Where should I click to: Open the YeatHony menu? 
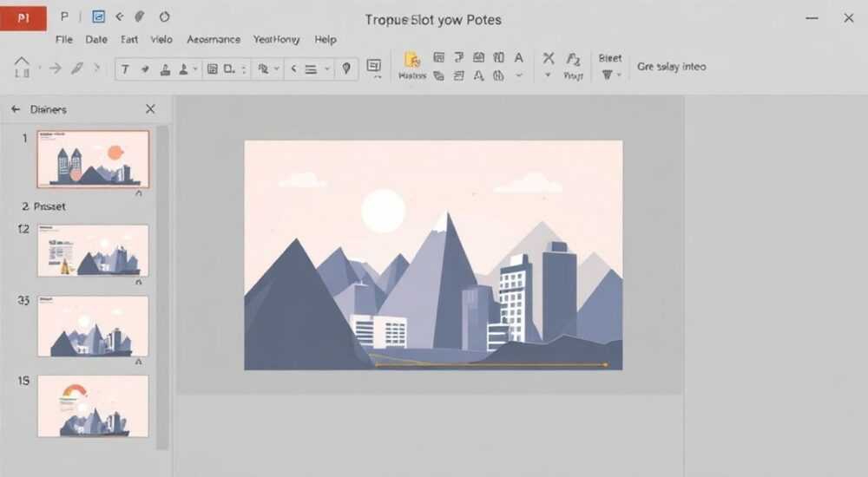point(276,39)
